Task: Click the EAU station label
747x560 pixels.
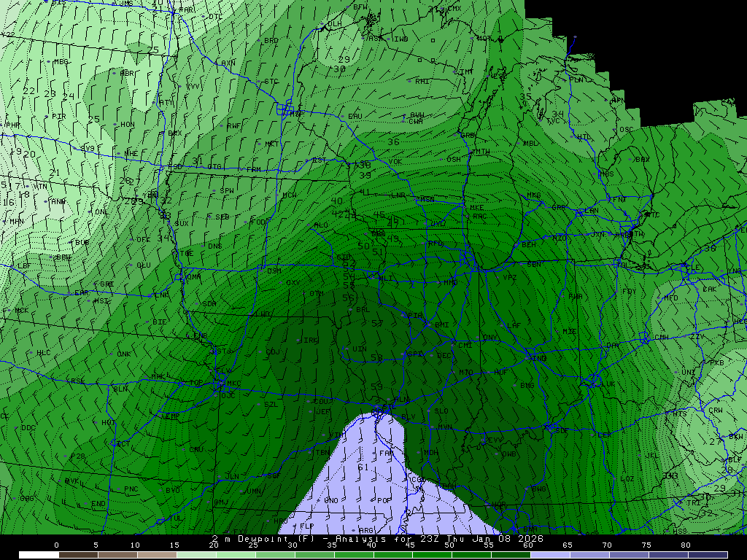Action: (x=355, y=116)
